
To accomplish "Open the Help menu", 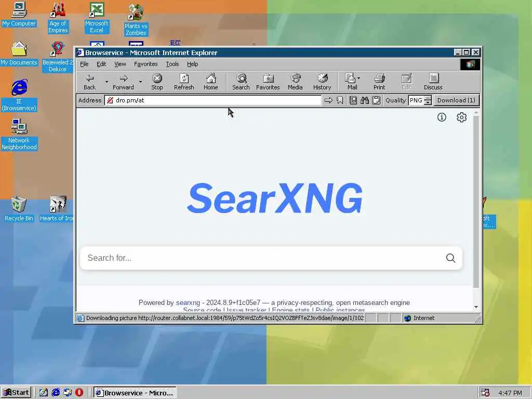I will coord(192,64).
